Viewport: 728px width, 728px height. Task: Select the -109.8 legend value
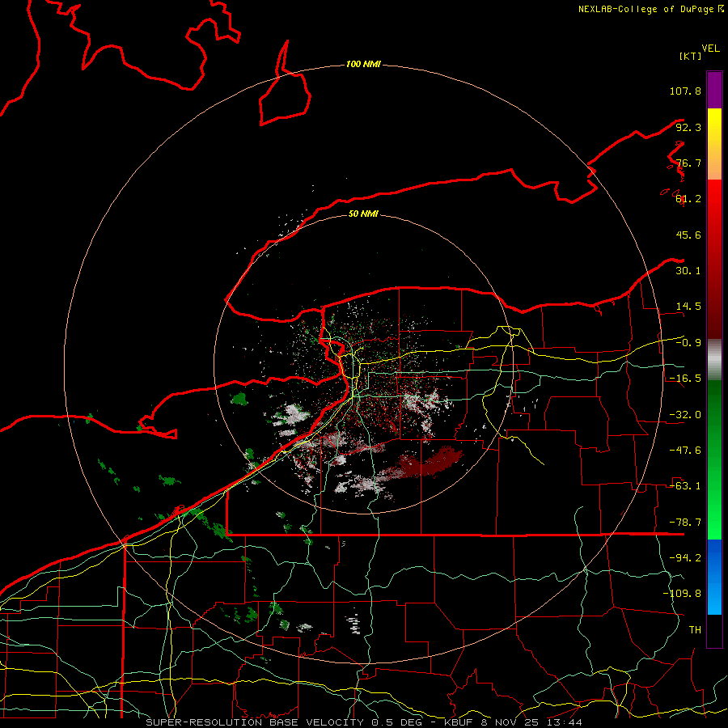pos(682,594)
